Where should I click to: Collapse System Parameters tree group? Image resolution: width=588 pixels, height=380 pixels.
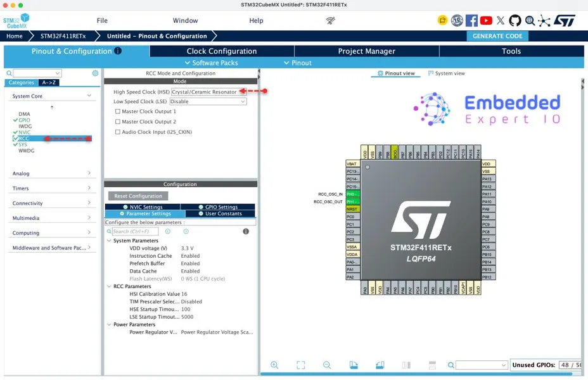coord(109,241)
